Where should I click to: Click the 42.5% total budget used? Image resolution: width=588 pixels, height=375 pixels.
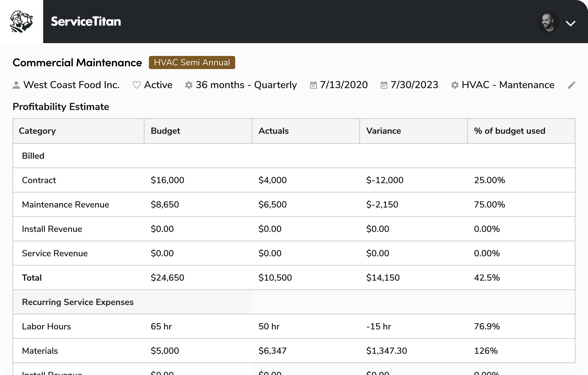(x=487, y=278)
